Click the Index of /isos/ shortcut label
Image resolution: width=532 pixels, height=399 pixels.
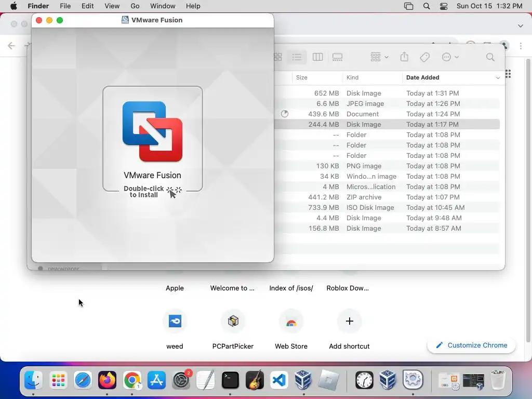(291, 288)
